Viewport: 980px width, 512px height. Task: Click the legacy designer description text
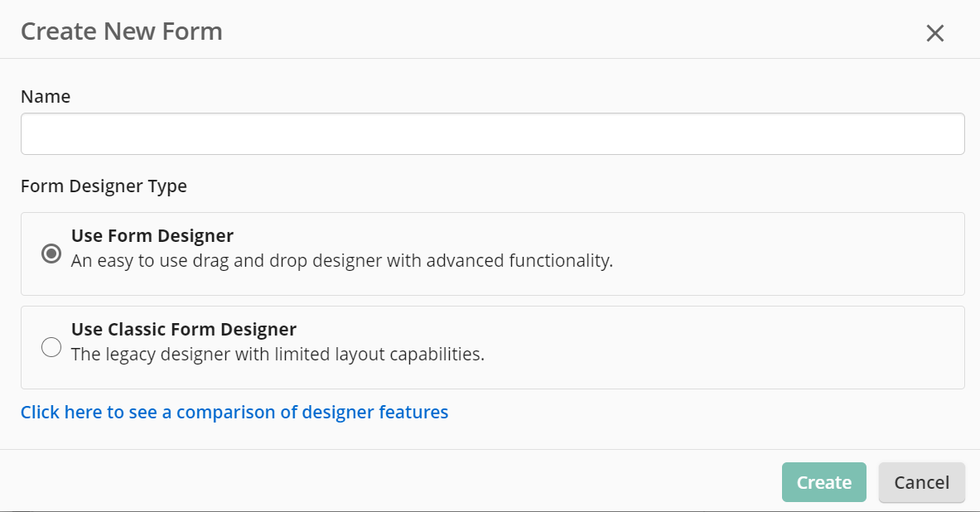[278, 355]
